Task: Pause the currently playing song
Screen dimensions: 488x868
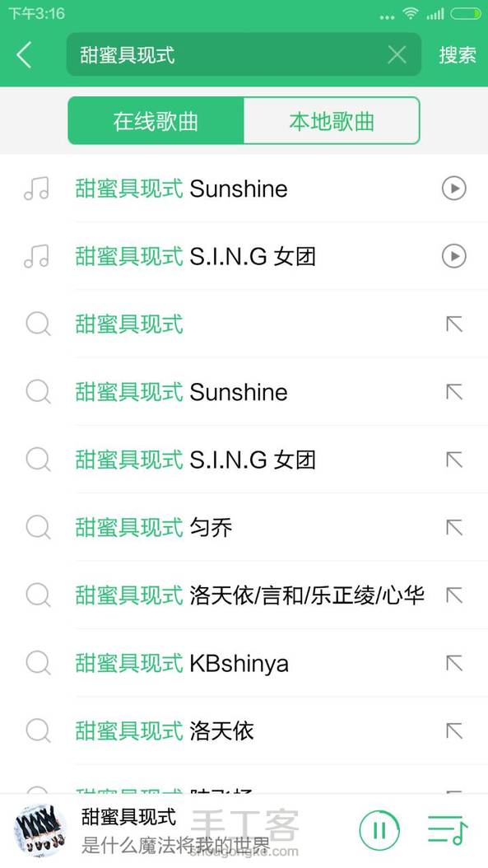Action: [379, 830]
